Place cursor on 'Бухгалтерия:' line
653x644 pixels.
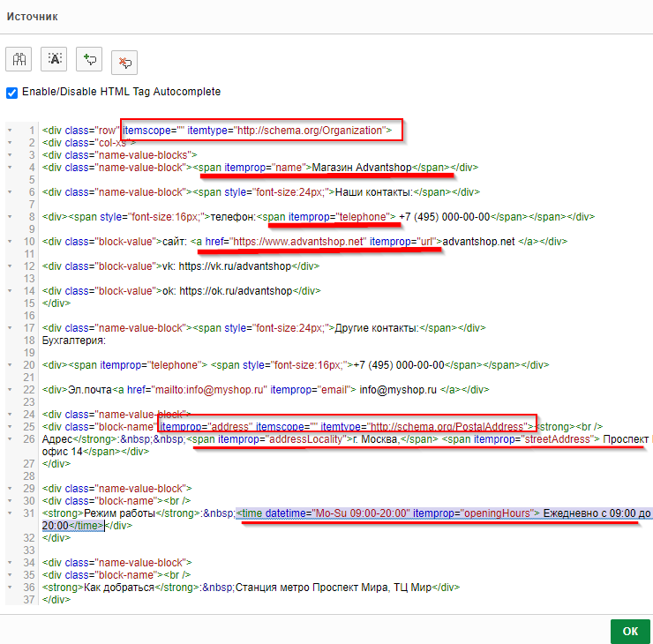click(74, 340)
